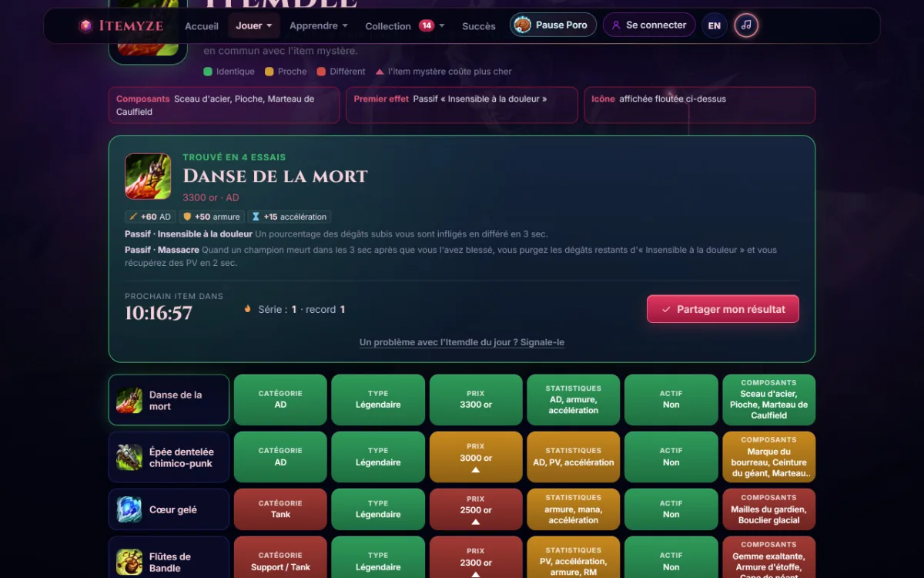This screenshot has height=578, width=924.
Task: Click the Statistiques AD, PV, accélération cell
Action: pos(574,457)
